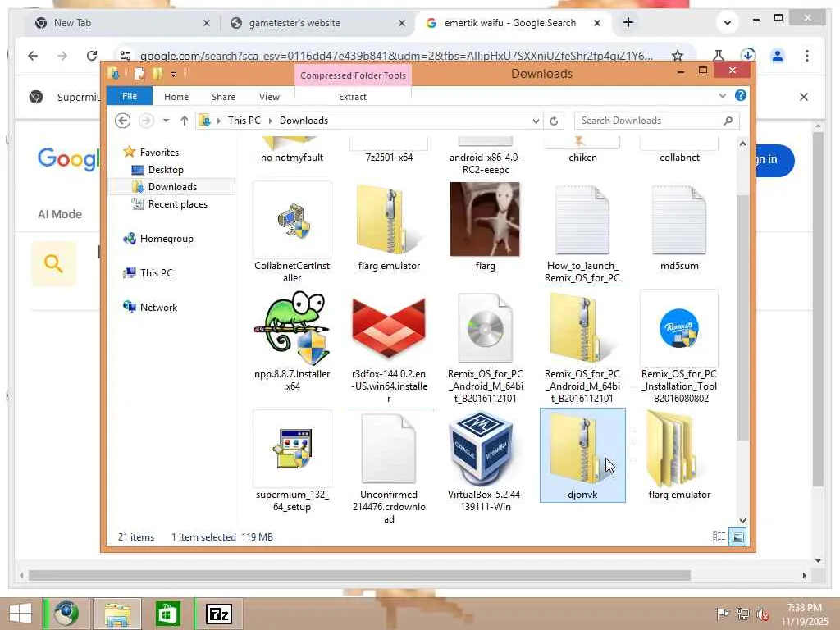Open Chrome three-dot menu
The width and height of the screenshot is (840, 630).
[807, 56]
